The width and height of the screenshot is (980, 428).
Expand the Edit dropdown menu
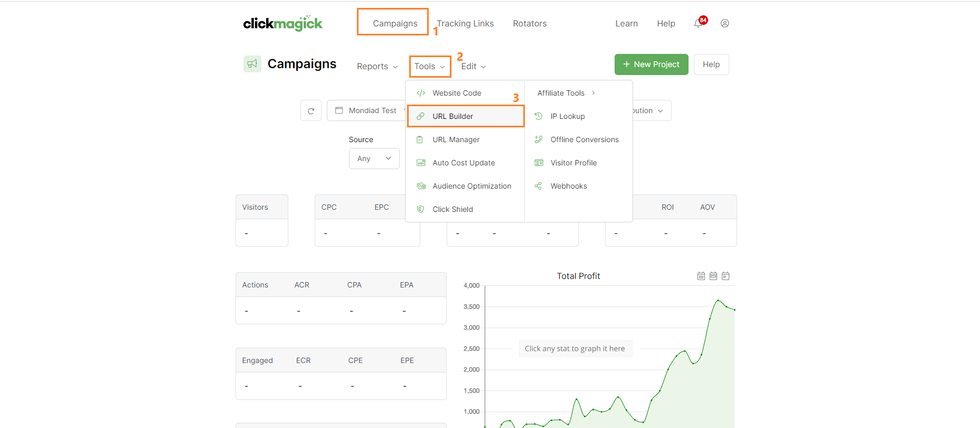(473, 67)
